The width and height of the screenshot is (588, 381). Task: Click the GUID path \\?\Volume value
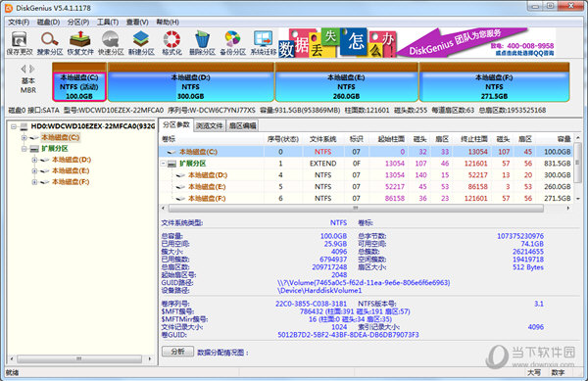pyautogui.click(x=364, y=283)
